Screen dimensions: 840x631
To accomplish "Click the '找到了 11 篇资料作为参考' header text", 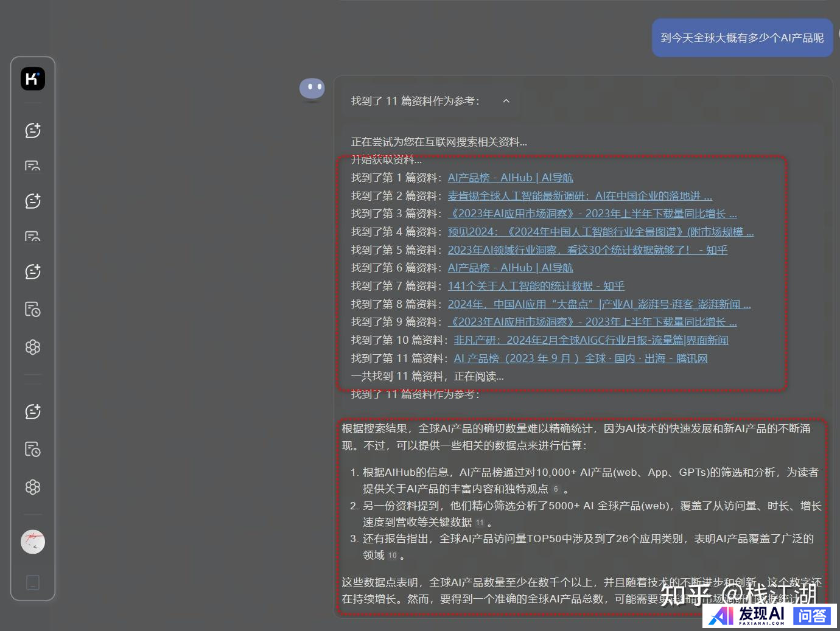I will pyautogui.click(x=415, y=101).
